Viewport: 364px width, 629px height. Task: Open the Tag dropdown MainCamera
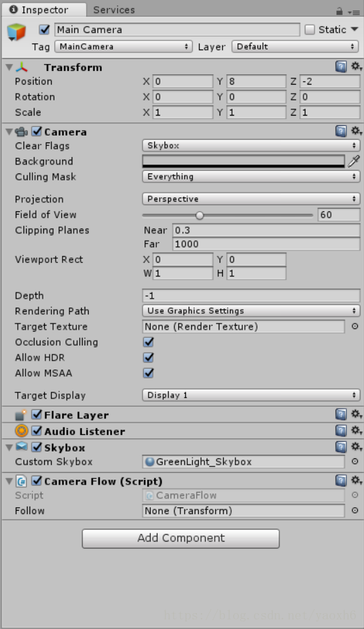pyautogui.click(x=123, y=47)
